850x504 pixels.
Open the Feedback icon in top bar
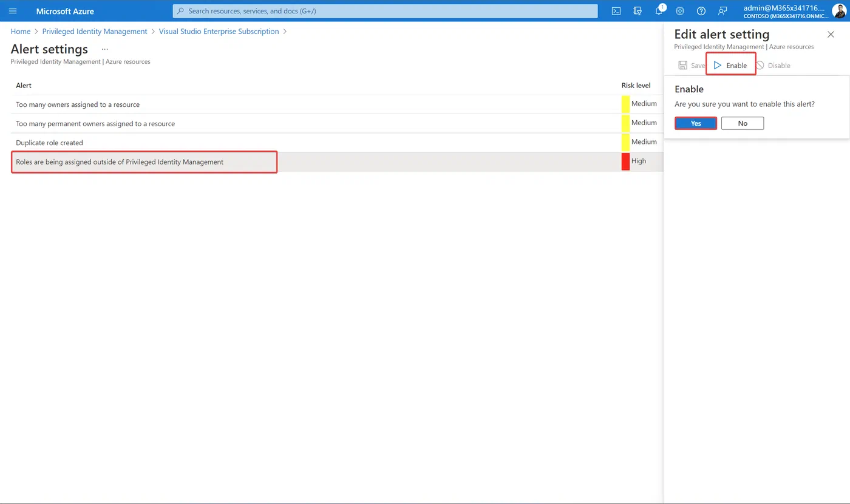(x=722, y=11)
